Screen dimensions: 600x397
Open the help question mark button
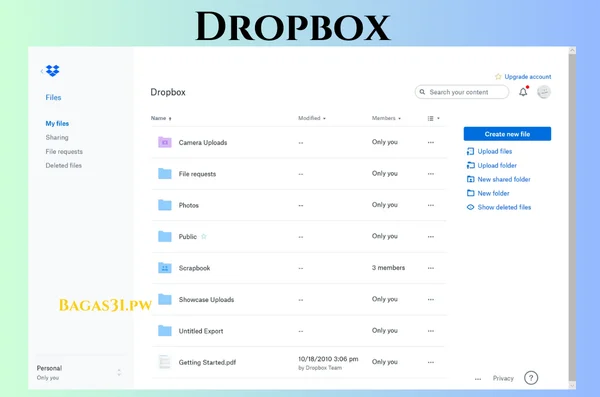[x=531, y=378]
